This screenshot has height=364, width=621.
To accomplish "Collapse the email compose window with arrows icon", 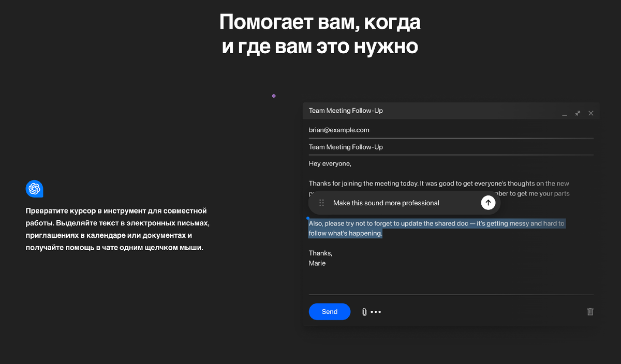I will pos(578,113).
